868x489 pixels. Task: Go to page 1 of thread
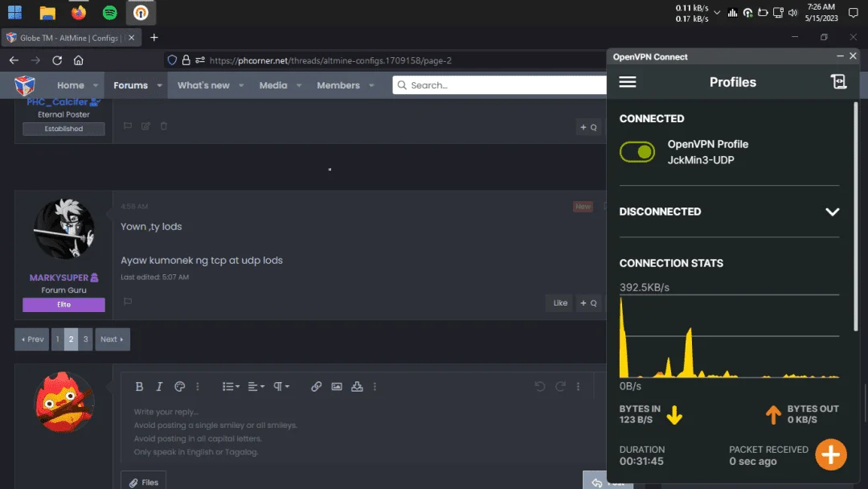coord(58,339)
